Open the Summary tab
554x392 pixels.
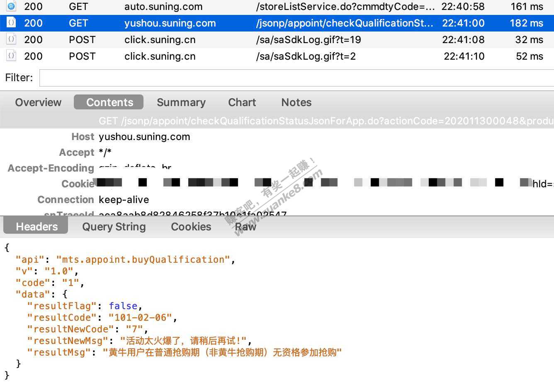pyautogui.click(x=181, y=102)
